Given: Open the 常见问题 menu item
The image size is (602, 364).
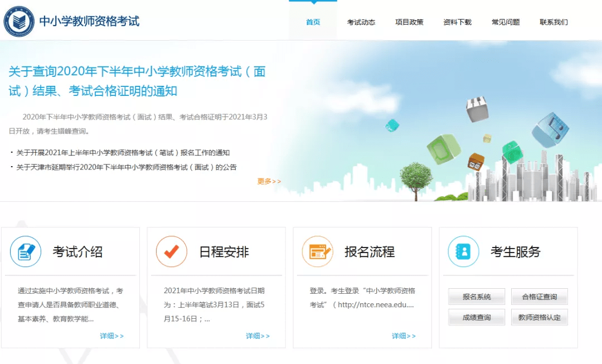Looking at the screenshot, I should (506, 22).
